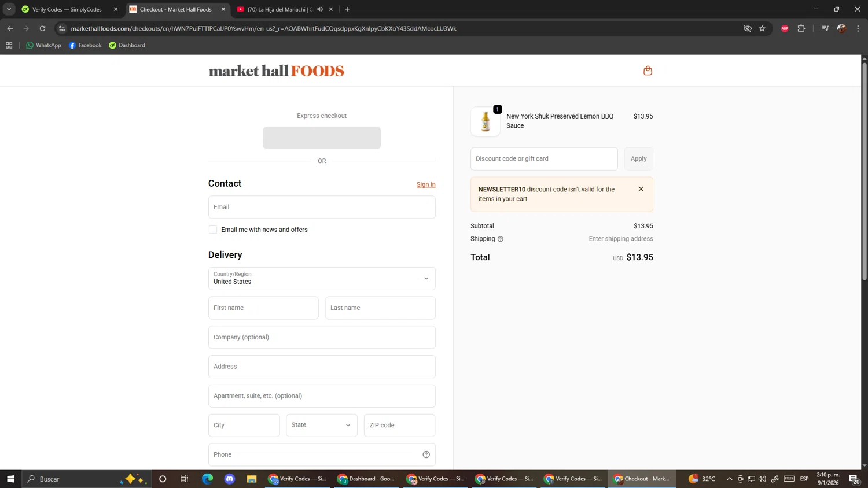
Task: Open the media control icon in toolbar
Action: [825, 28]
